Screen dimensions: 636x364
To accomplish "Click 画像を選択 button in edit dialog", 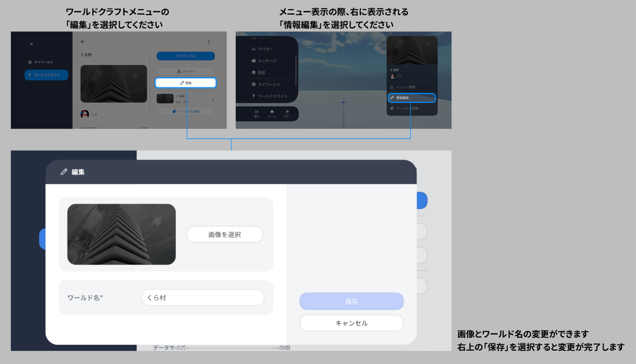I will point(225,235).
